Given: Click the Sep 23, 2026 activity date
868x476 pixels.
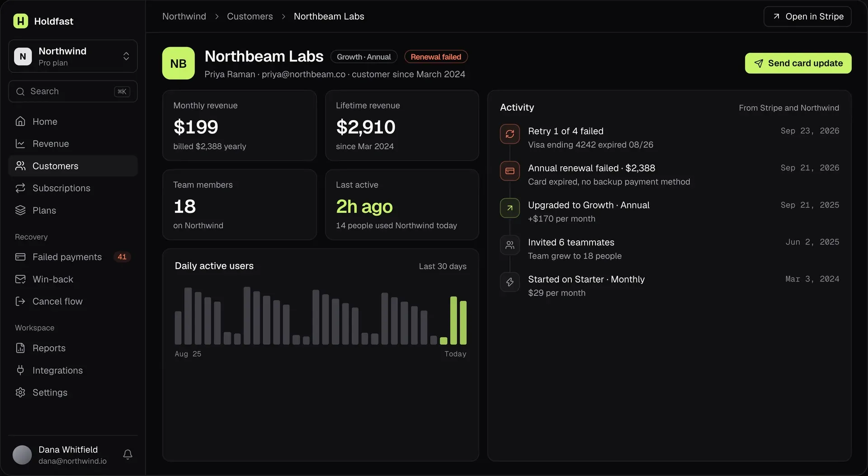Looking at the screenshot, I should point(810,131).
